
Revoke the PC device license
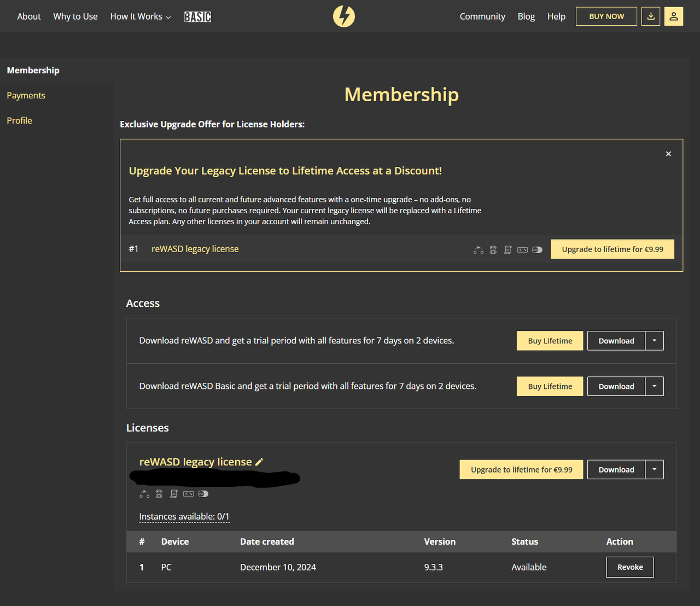[x=630, y=567]
